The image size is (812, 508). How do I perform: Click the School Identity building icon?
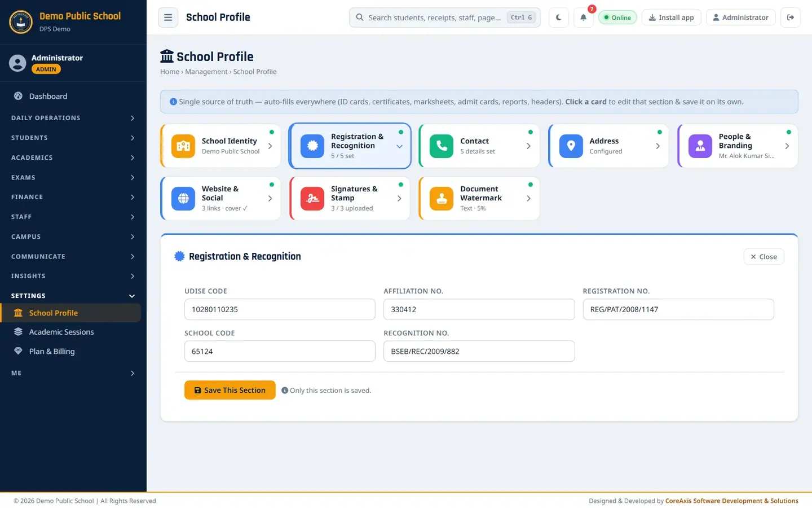pyautogui.click(x=183, y=146)
